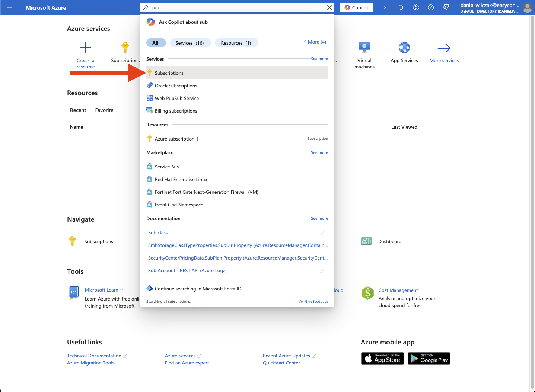Image resolution: width=535 pixels, height=392 pixels.
Task: Open Red Hat Enterprise Linux marketplace item
Action: click(x=237, y=179)
